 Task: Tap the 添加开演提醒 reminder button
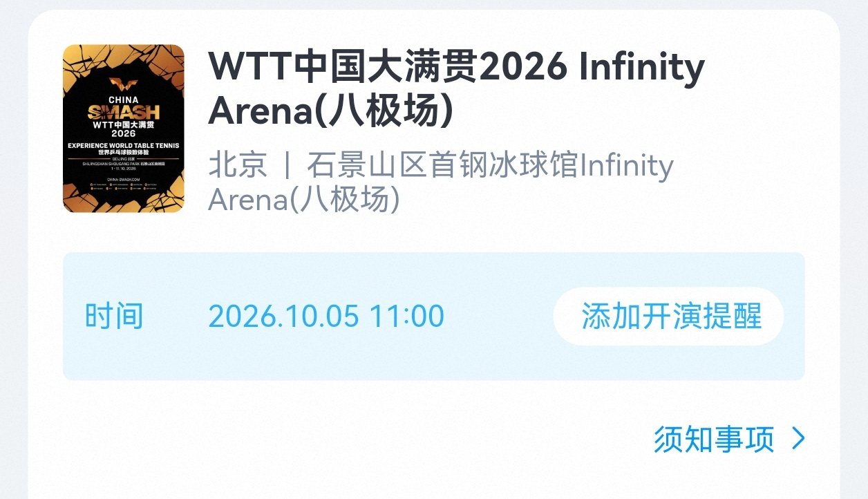[x=668, y=317]
